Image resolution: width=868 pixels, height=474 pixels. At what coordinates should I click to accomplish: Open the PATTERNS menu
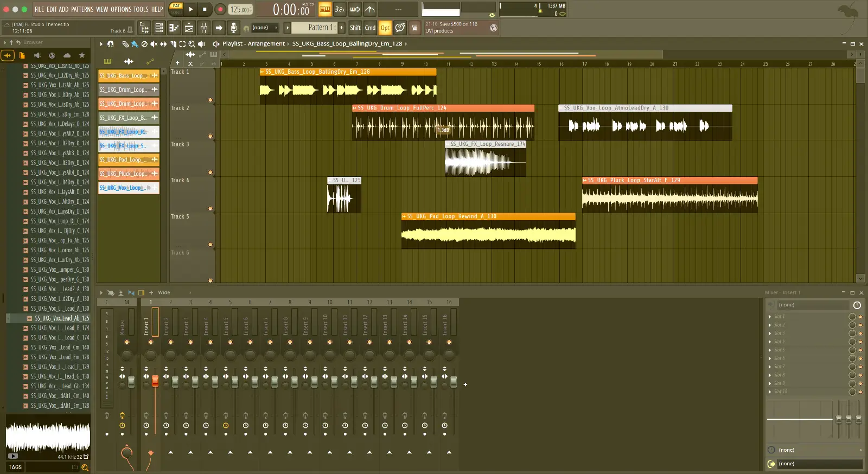(82, 9)
